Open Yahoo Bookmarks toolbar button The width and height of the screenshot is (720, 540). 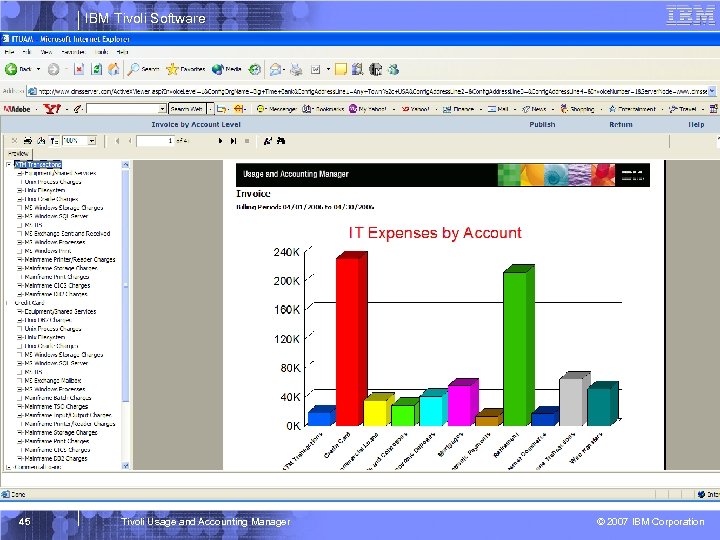(x=323, y=109)
